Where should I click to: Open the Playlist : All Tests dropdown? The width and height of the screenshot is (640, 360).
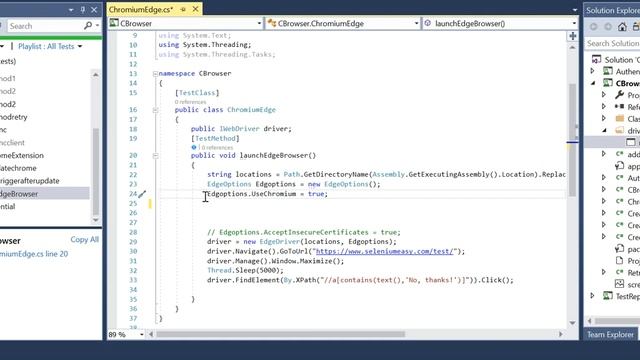coord(50,47)
